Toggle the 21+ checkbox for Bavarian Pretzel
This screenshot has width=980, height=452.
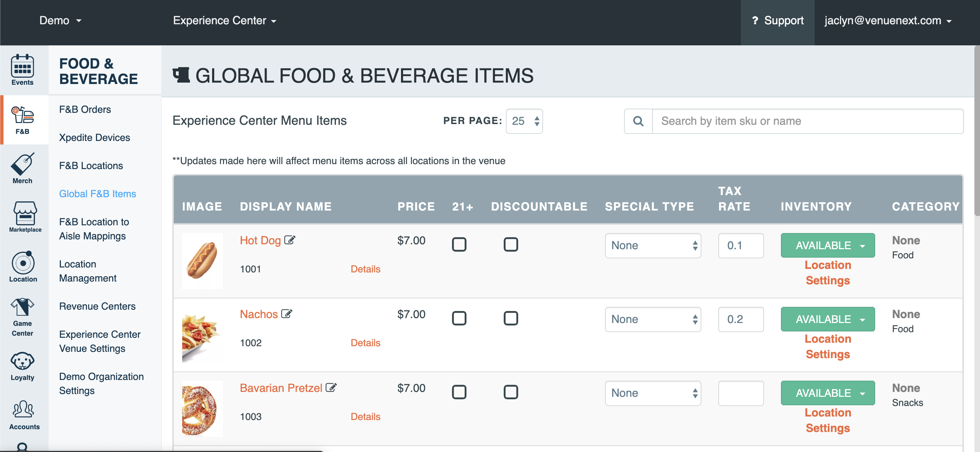459,392
